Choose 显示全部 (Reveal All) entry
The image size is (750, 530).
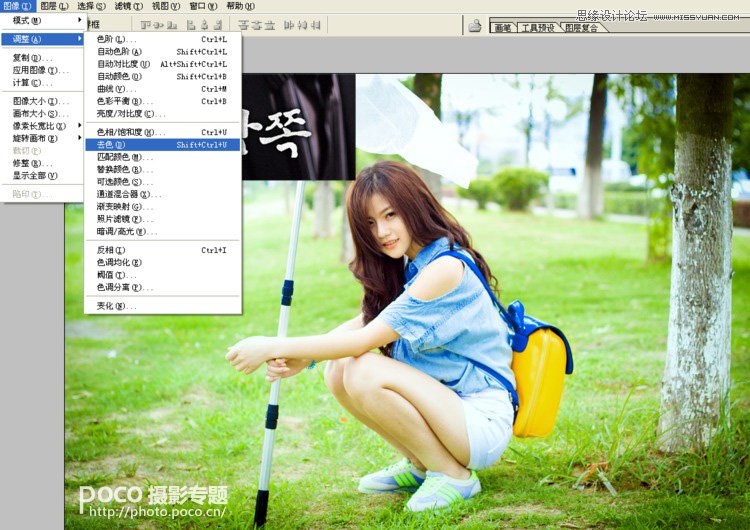click(x=42, y=176)
